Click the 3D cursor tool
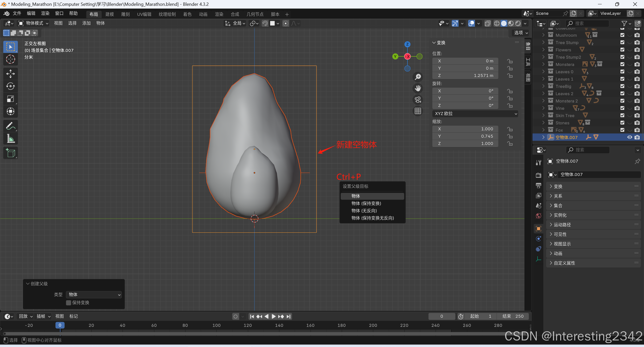Viewport: 644px width, 347px height. point(10,59)
